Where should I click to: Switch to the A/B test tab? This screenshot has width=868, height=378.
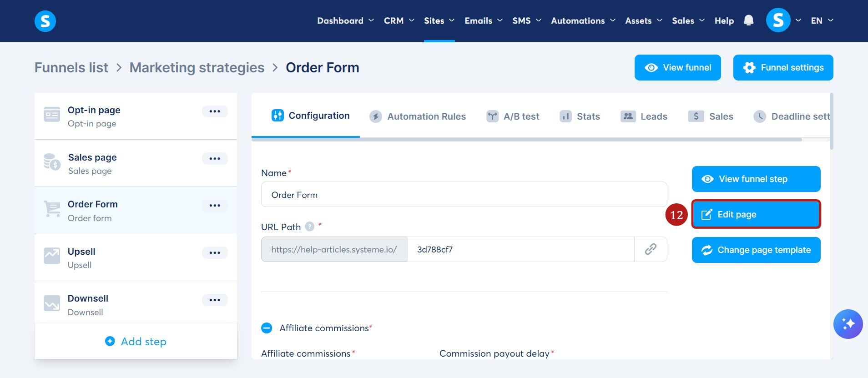coord(513,116)
